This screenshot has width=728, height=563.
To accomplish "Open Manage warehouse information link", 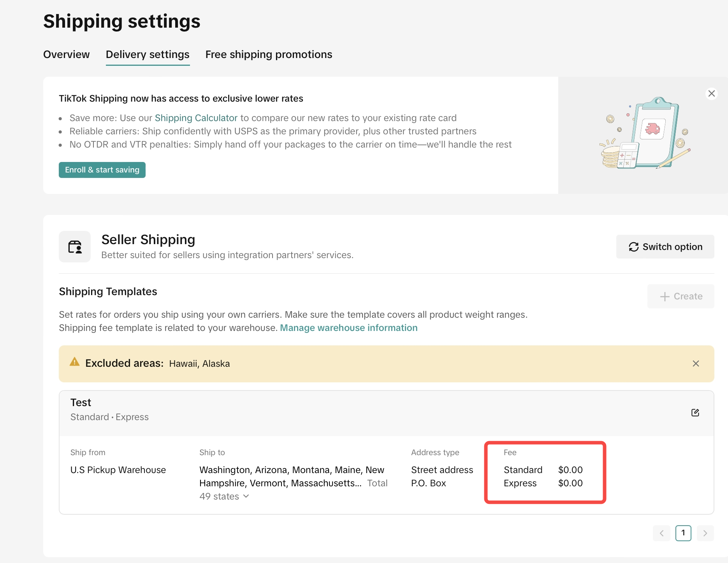I will (348, 328).
